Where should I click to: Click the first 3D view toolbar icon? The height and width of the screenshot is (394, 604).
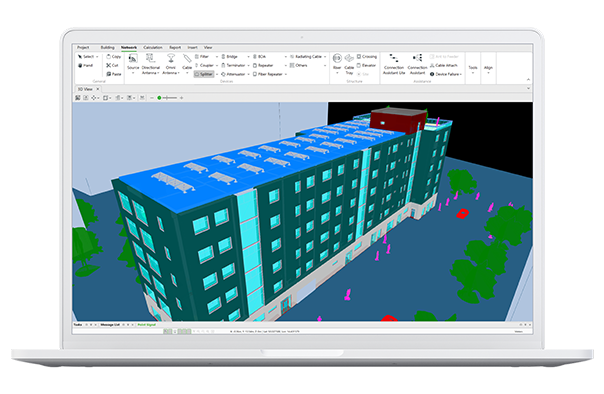pos(78,98)
